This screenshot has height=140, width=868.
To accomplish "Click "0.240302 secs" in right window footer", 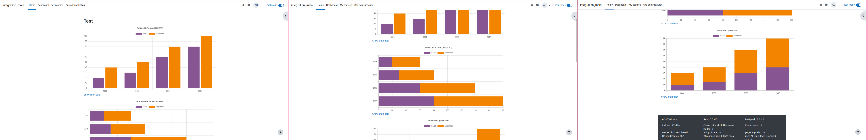I will point(670,119).
